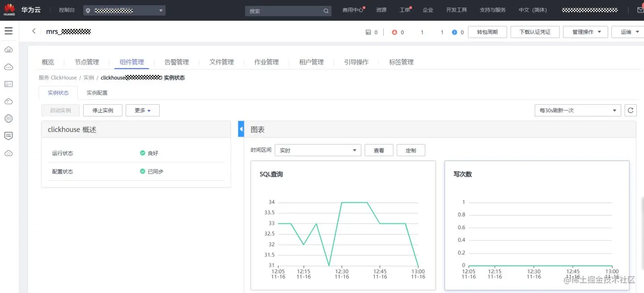Click the 服务 ClickHouse breadcrumb link
This screenshot has height=293, width=644.
pos(58,78)
